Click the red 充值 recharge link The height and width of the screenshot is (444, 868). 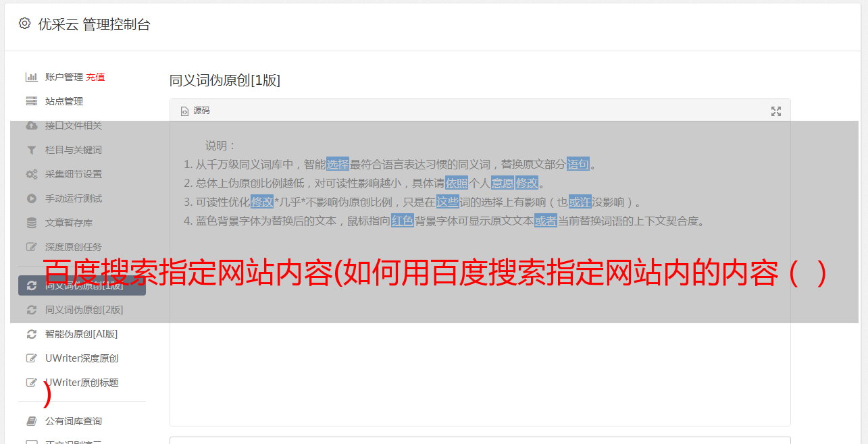click(x=95, y=77)
